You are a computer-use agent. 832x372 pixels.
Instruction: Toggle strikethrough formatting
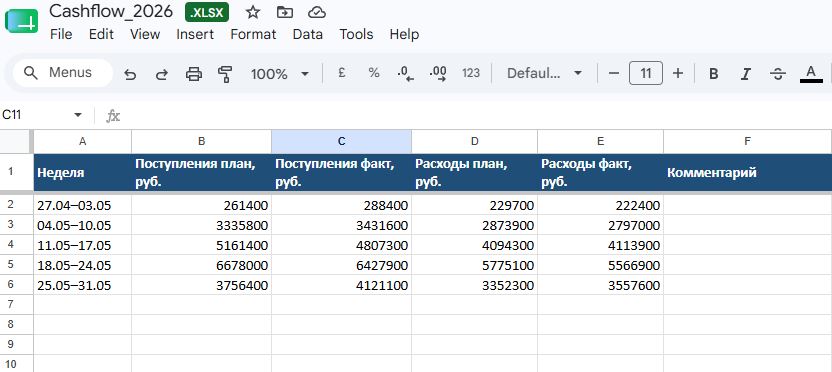(x=778, y=73)
